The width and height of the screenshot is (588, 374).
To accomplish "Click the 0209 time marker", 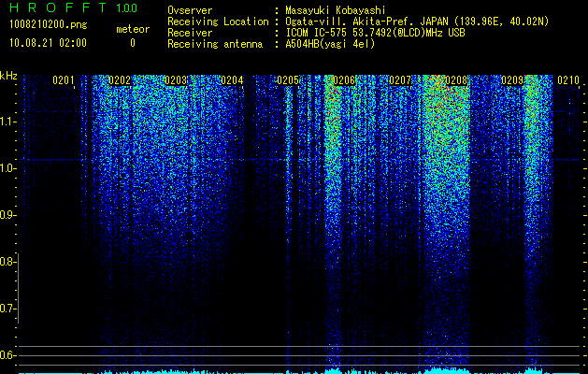I will (x=512, y=80).
